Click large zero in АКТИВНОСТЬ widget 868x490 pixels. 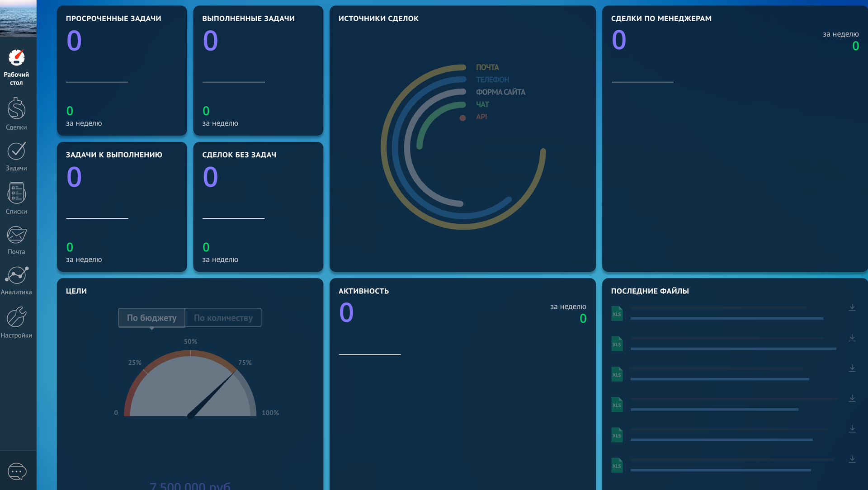pyautogui.click(x=346, y=312)
